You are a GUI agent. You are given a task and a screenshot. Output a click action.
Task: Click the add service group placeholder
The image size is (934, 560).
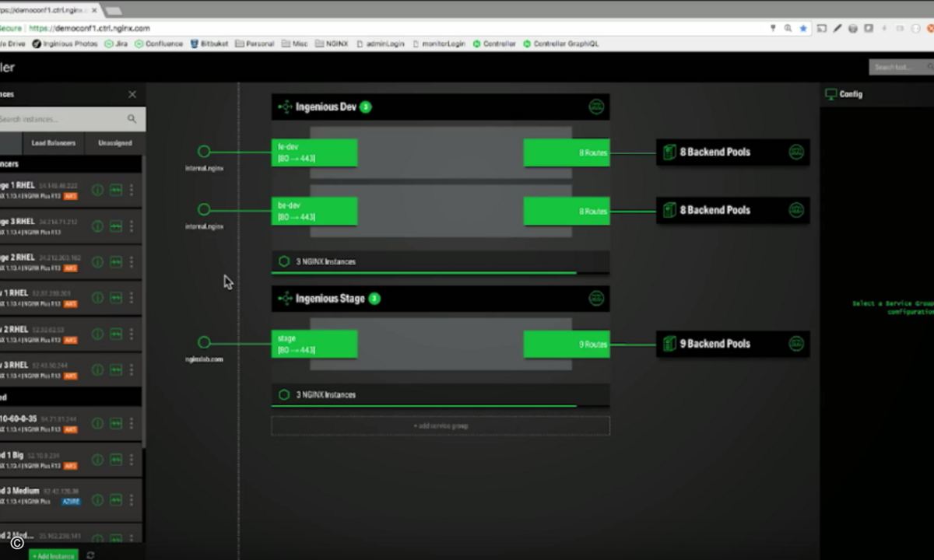point(441,425)
